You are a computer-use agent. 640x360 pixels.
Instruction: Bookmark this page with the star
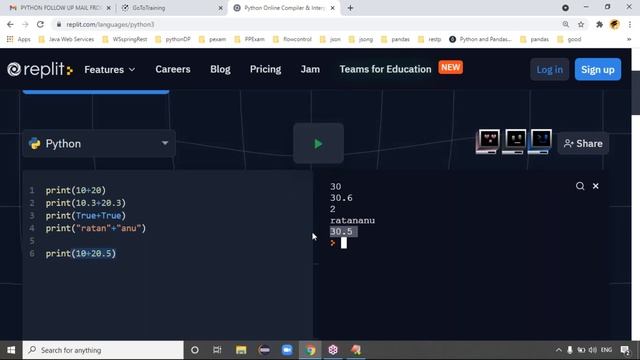(581, 24)
